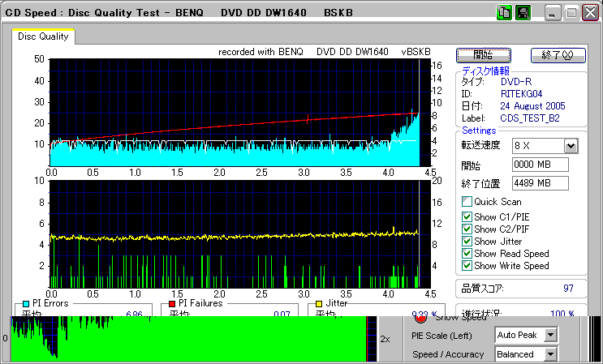
Task: Click the red PI Failures legend square
Action: [x=172, y=304]
